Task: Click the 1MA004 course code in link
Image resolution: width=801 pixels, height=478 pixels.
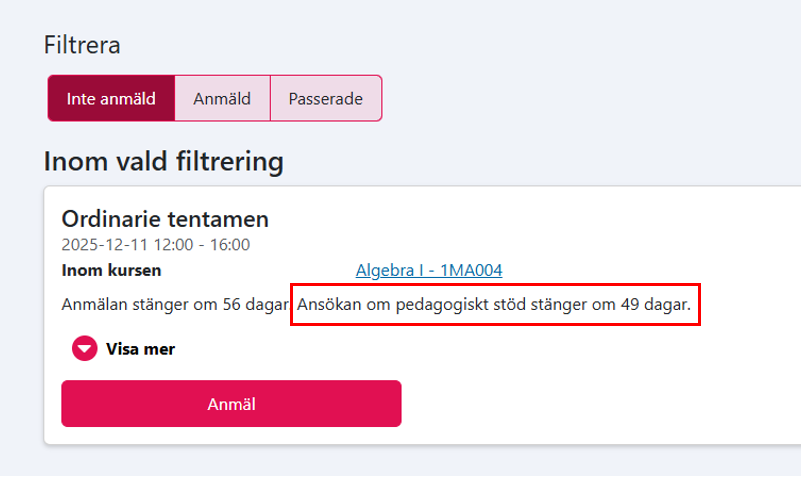Action: tap(471, 270)
